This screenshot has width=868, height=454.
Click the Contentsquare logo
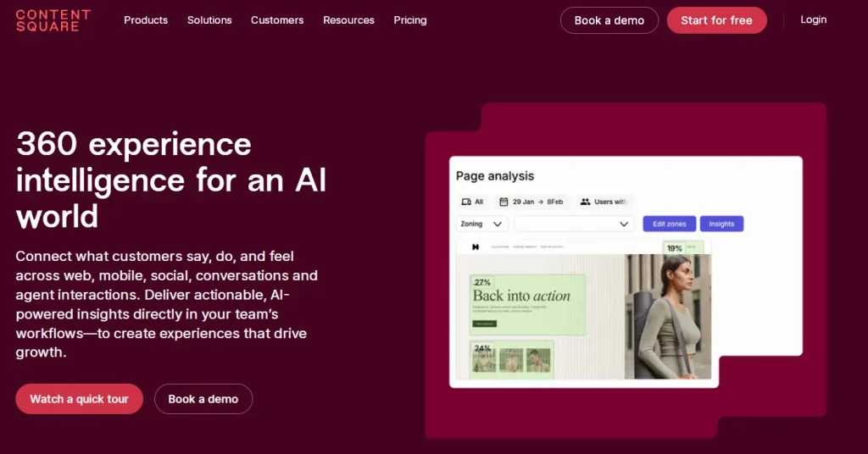tap(53, 20)
